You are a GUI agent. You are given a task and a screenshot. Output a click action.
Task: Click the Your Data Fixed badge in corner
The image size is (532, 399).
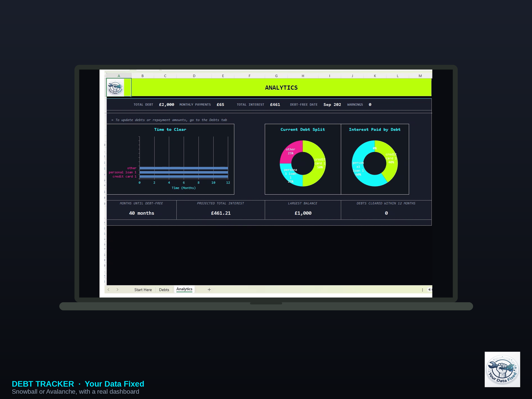coord(502,369)
